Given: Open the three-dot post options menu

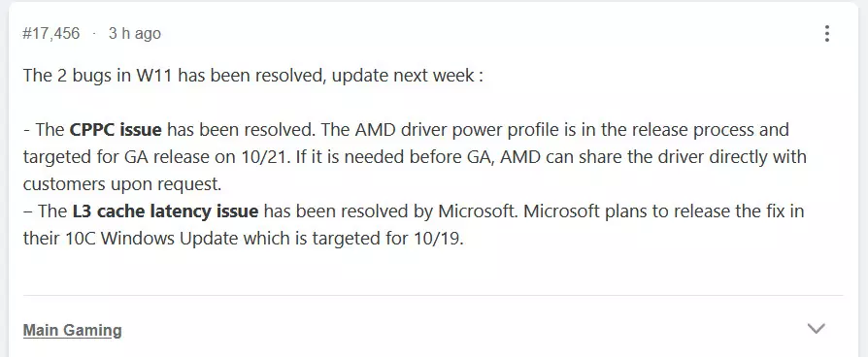Looking at the screenshot, I should pyautogui.click(x=826, y=34).
